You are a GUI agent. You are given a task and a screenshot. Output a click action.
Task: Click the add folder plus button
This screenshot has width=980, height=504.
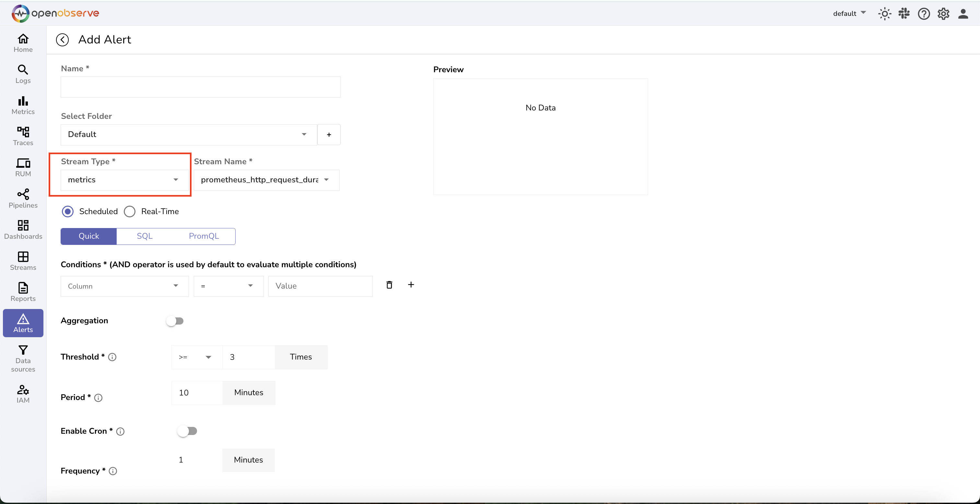pos(329,135)
